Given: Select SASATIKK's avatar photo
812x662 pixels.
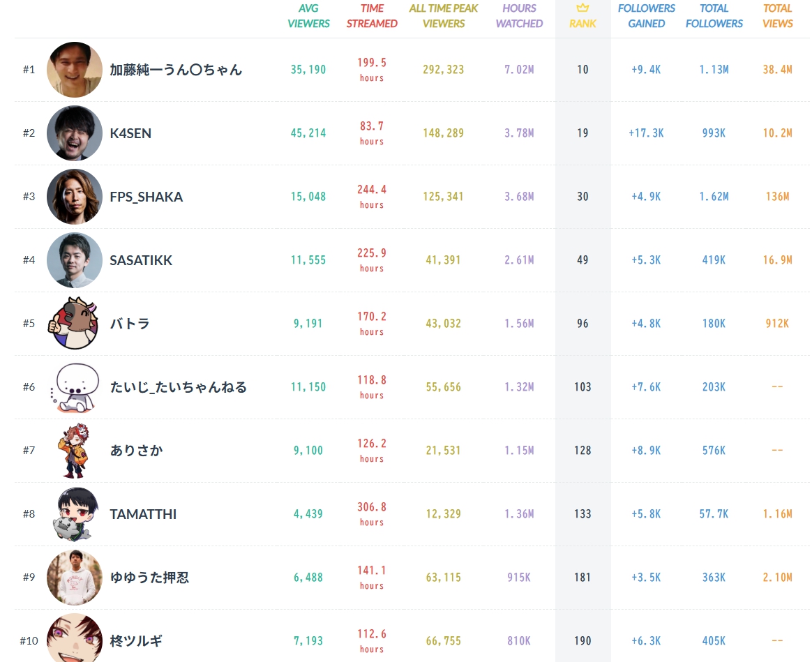Looking at the screenshot, I should (x=75, y=260).
